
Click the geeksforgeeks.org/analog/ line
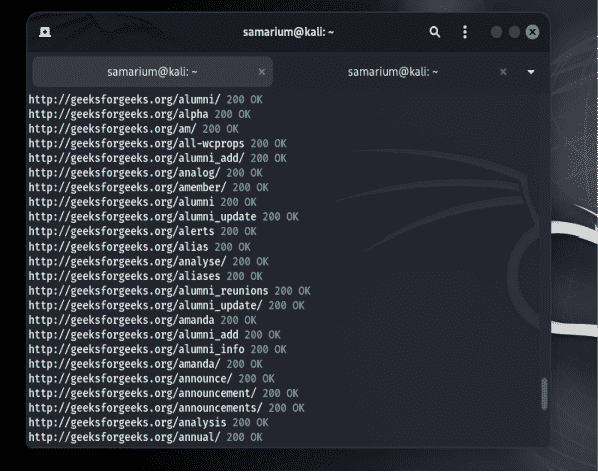[x=145, y=173]
